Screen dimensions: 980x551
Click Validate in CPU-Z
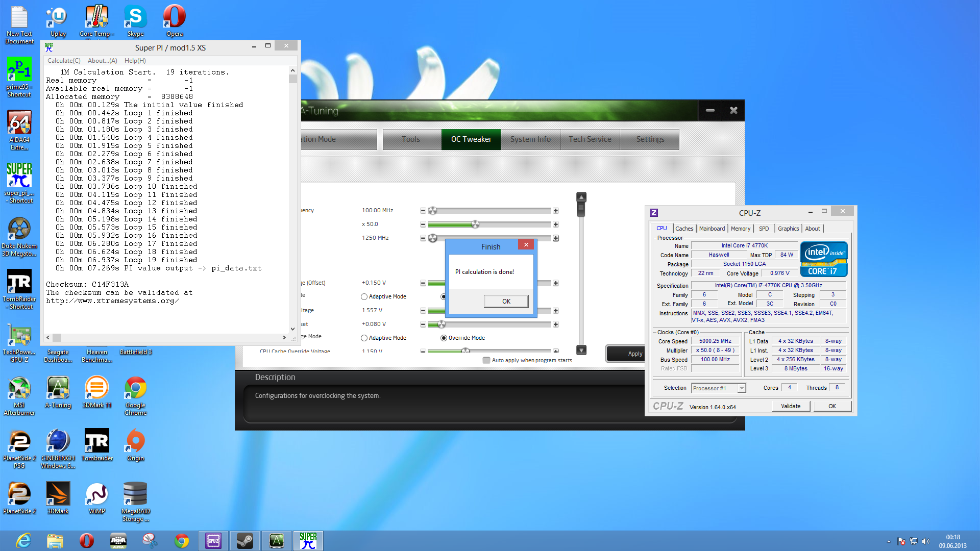point(791,406)
